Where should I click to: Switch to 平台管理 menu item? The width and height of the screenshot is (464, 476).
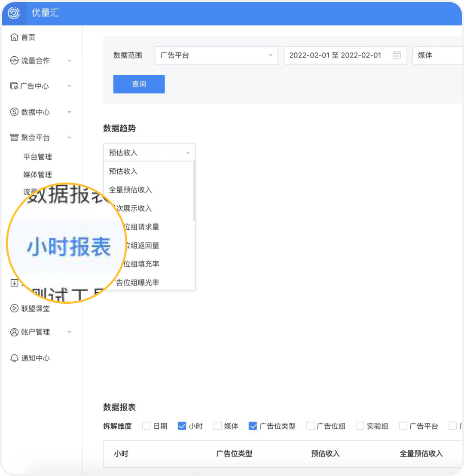(x=38, y=157)
